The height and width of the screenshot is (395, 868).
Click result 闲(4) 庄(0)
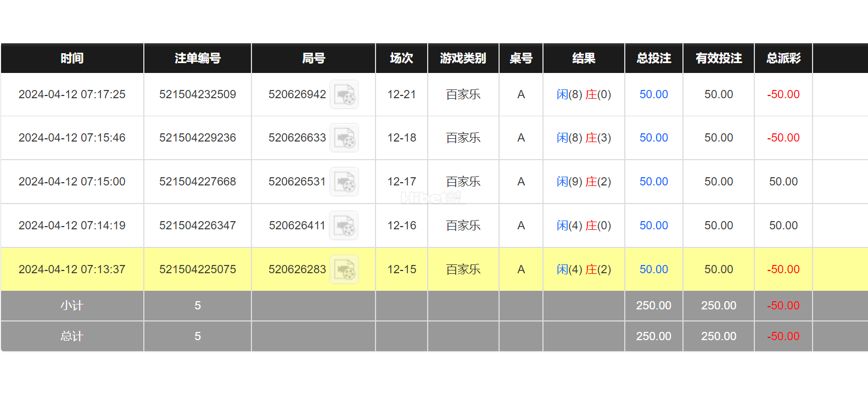(x=584, y=225)
